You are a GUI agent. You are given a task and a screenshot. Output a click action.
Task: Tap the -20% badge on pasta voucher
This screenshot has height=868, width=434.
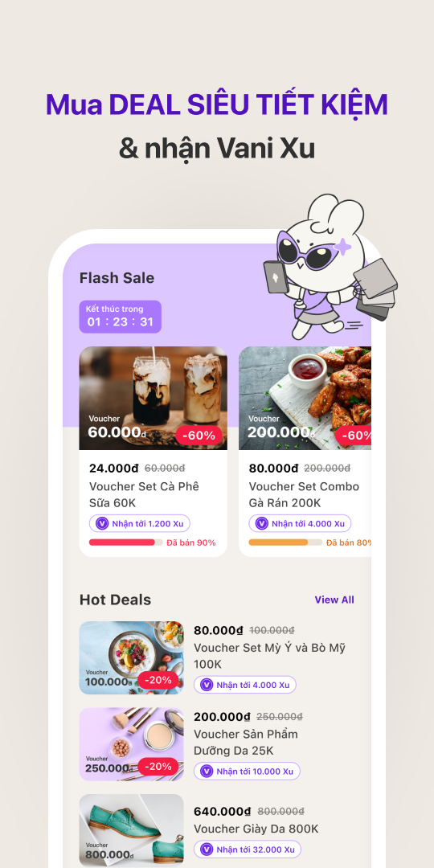coord(158,680)
